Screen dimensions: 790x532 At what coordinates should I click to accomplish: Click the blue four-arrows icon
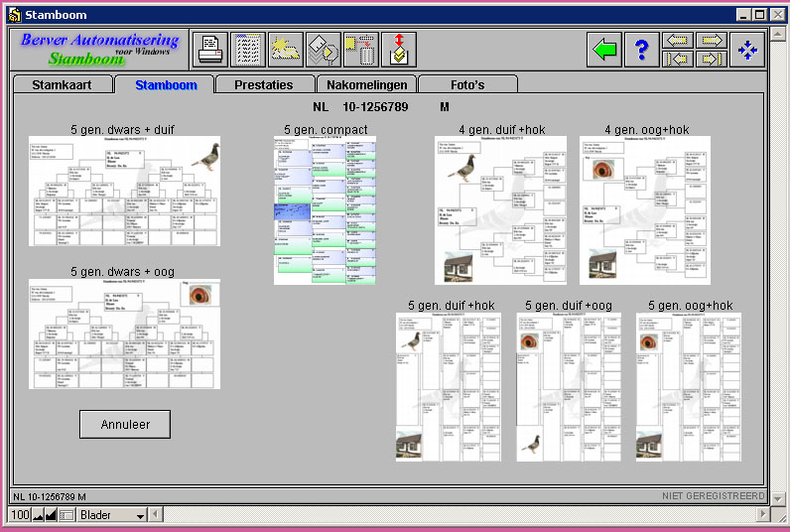(749, 49)
